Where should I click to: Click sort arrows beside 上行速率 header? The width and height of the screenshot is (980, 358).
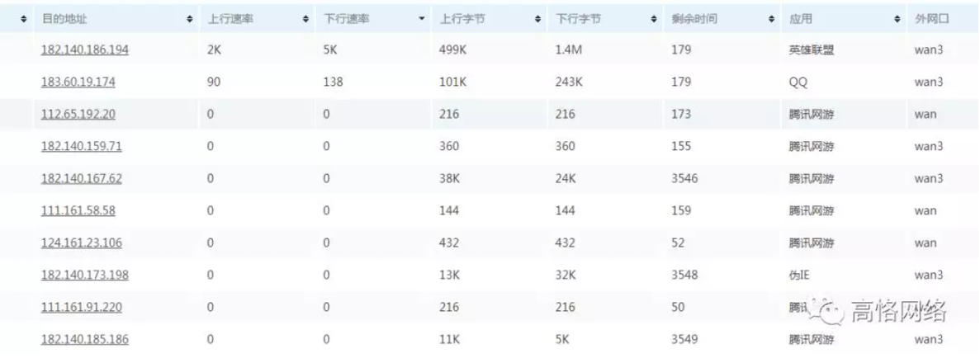tap(305, 19)
